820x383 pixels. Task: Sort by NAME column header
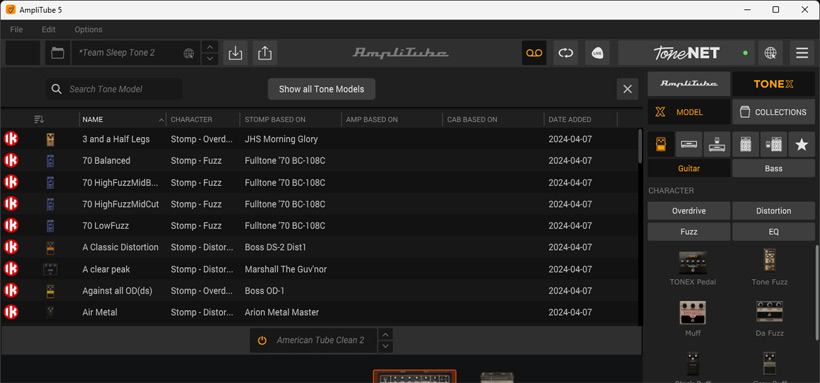click(x=122, y=119)
